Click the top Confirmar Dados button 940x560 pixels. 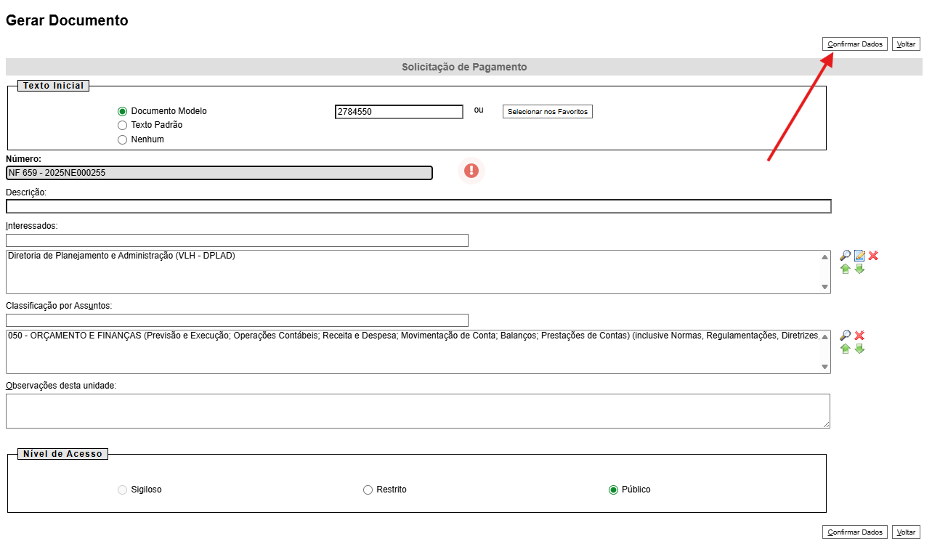pos(854,44)
